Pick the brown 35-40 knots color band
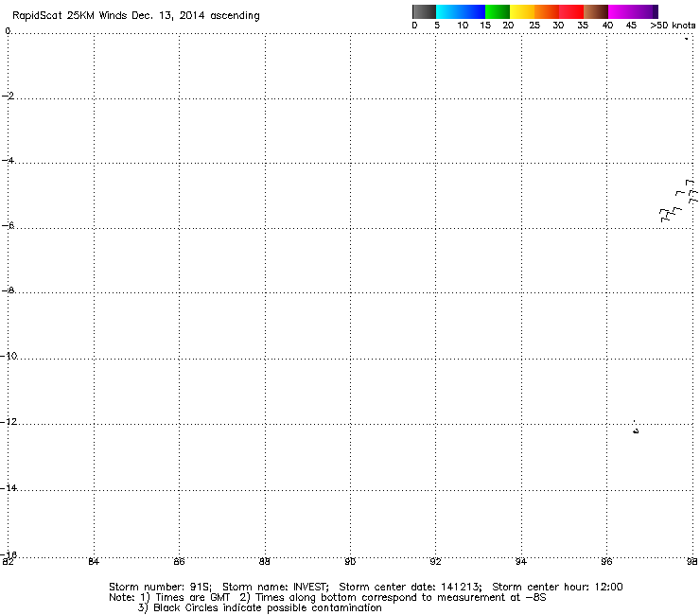The image size is (700, 615). point(596,11)
